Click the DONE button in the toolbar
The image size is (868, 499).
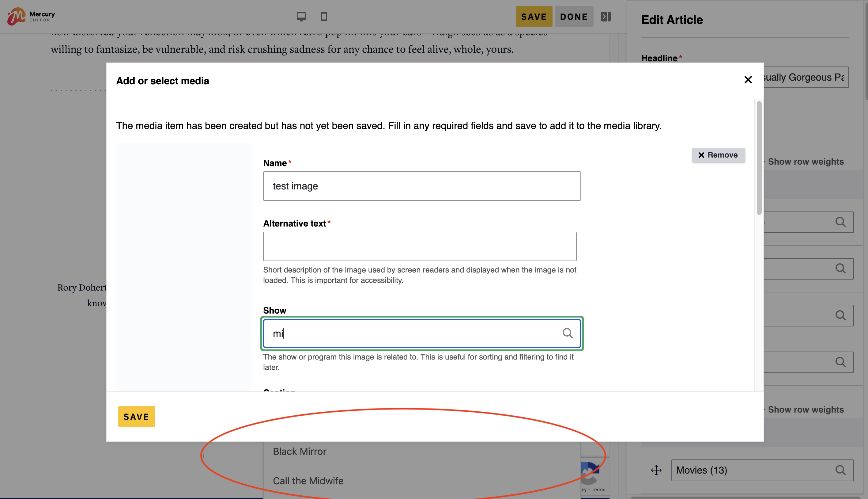(x=574, y=16)
